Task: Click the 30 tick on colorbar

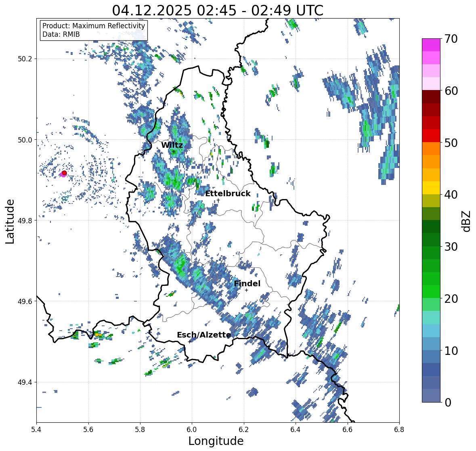Action: point(451,247)
